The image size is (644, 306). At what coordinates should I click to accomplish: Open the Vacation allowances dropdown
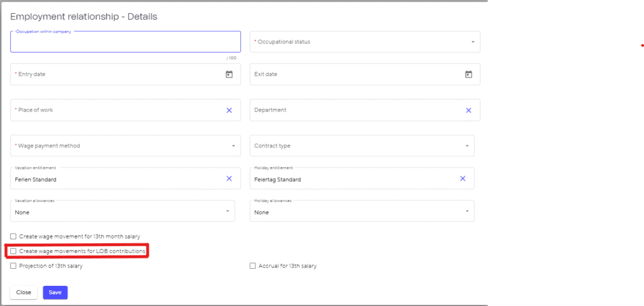(123, 212)
